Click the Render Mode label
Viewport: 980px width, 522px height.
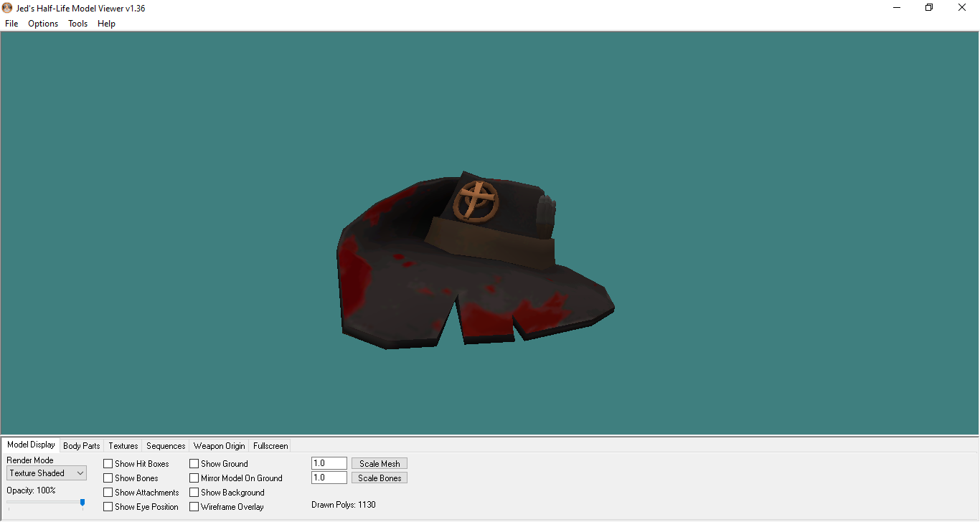coord(30,460)
